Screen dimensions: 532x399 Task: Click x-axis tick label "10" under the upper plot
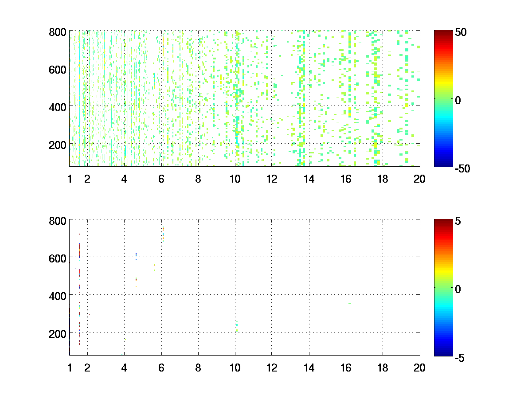235,179
